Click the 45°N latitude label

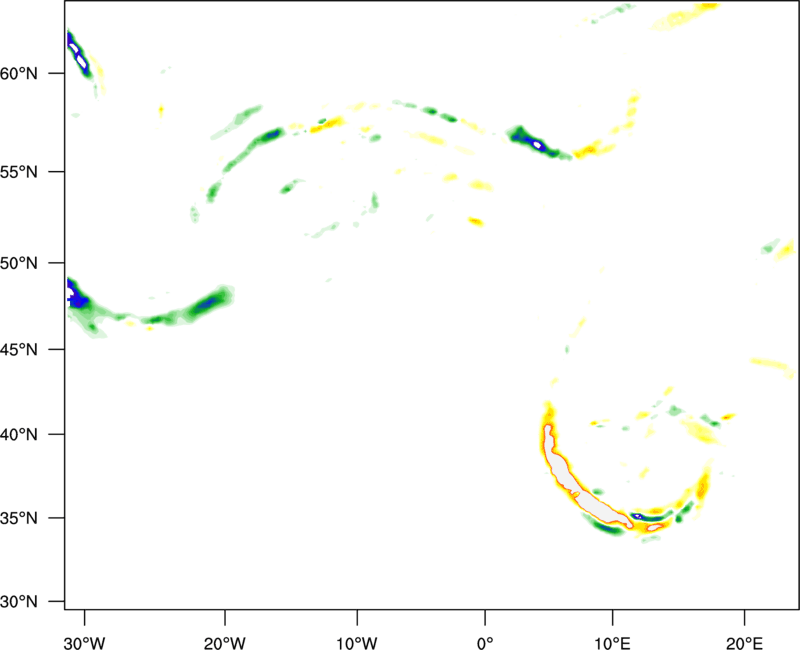tap(19, 349)
